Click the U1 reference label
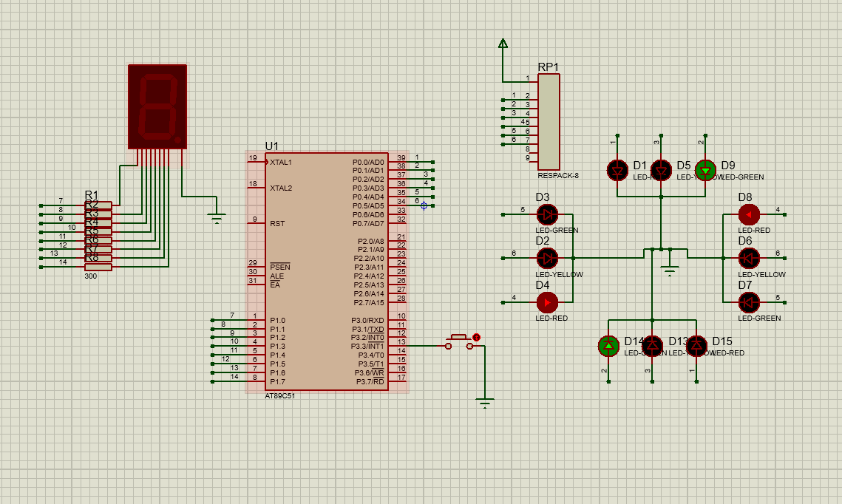The width and height of the screenshot is (842, 504). coord(272,146)
